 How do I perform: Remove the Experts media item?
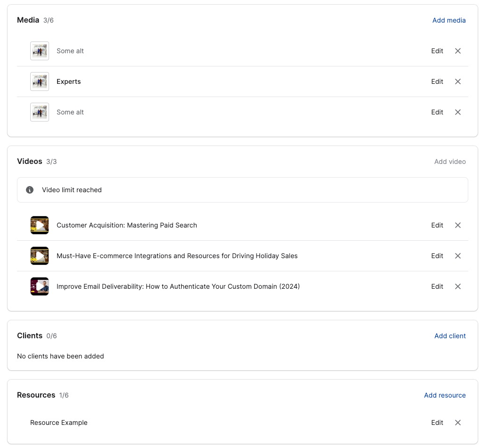click(457, 81)
